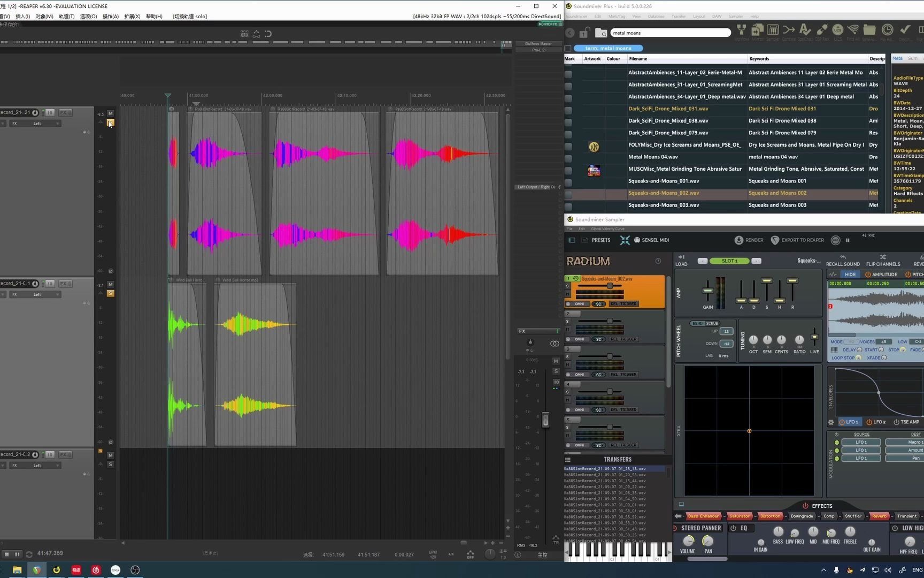Open the 帮助(H) menu in REAPER
924x578 pixels.
click(x=154, y=17)
